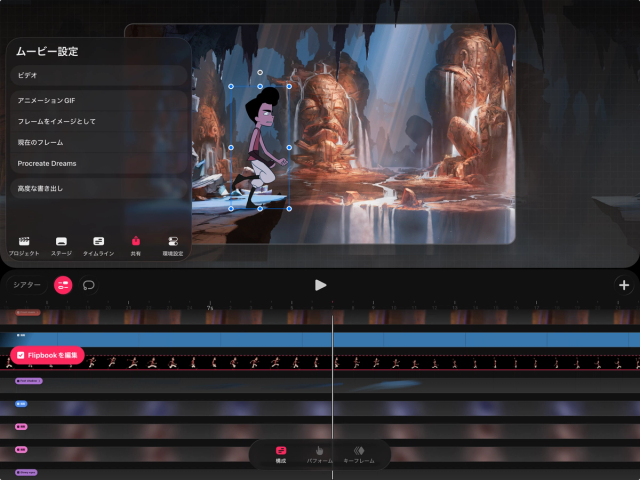Image resolution: width=640 pixels, height=480 pixels.
Task: Click the right-middle transform handle of the character
Action: (289, 147)
